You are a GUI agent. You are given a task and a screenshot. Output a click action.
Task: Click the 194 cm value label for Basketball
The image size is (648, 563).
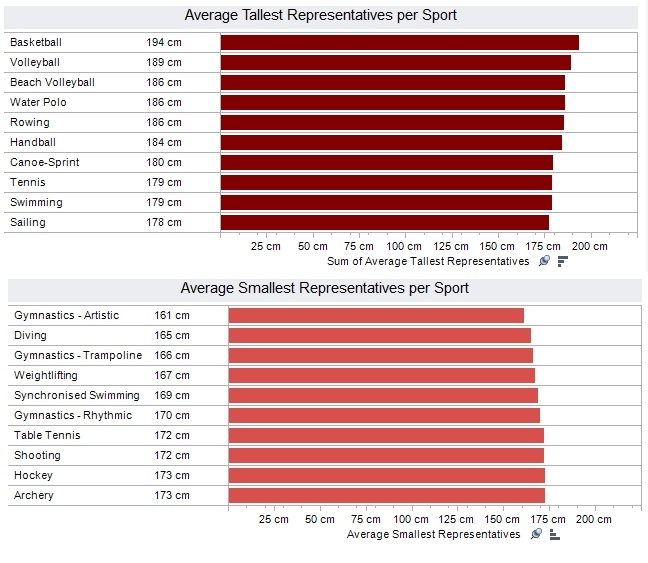163,42
